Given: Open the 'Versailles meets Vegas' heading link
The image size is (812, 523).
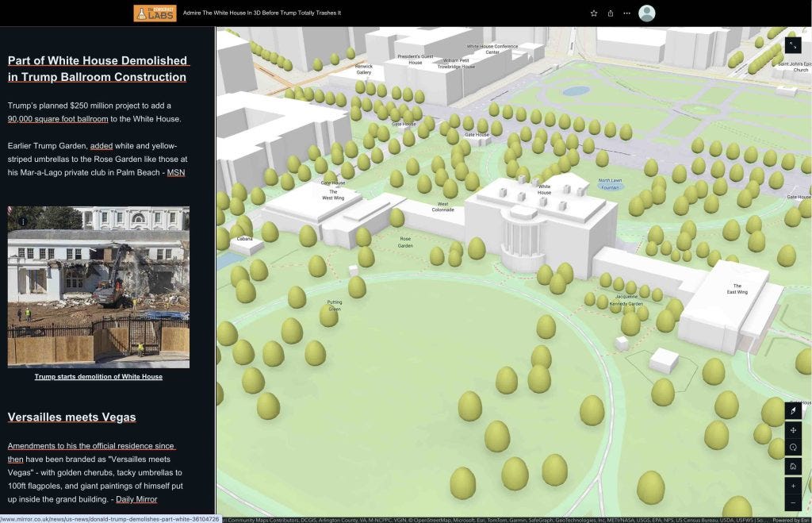Looking at the screenshot, I should tap(72, 417).
